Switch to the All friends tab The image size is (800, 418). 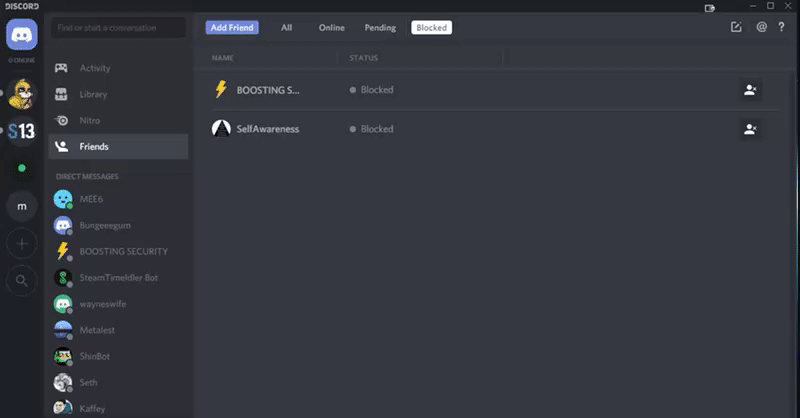[287, 28]
